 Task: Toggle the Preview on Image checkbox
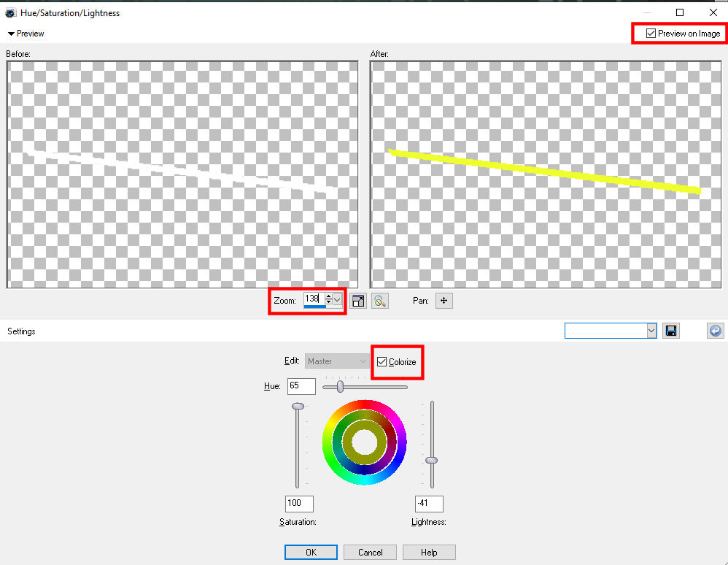coord(651,34)
